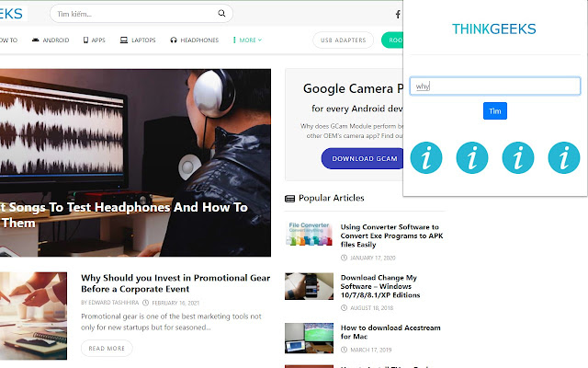The width and height of the screenshot is (588, 368).
Task: Click the headphones icon in the navigation menu
Action: coord(174,40)
